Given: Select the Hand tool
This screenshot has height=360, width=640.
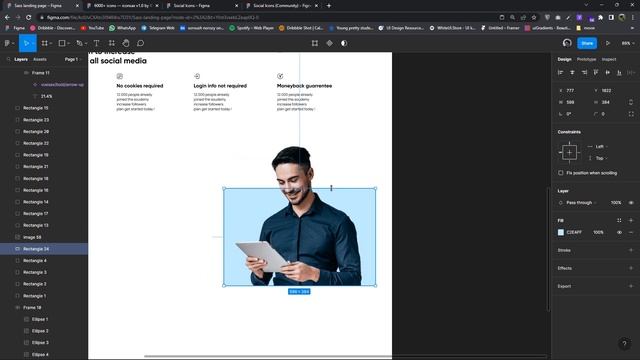Looking at the screenshot, I should coord(126,43).
